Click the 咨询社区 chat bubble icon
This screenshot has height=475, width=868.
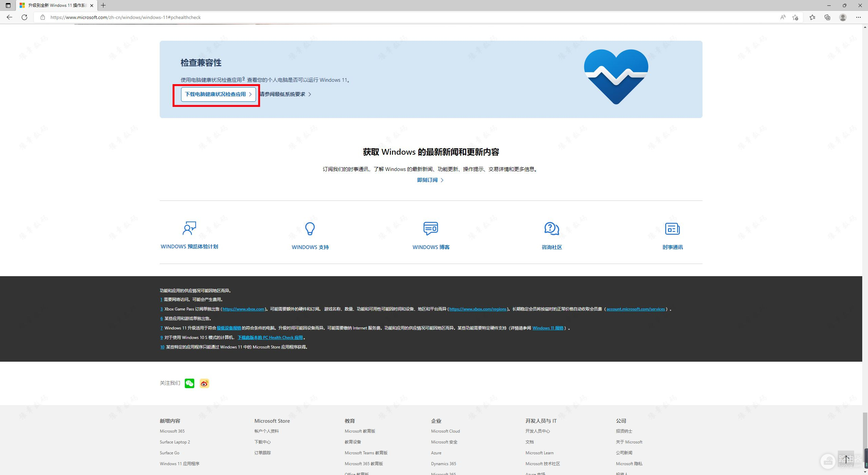point(552,229)
